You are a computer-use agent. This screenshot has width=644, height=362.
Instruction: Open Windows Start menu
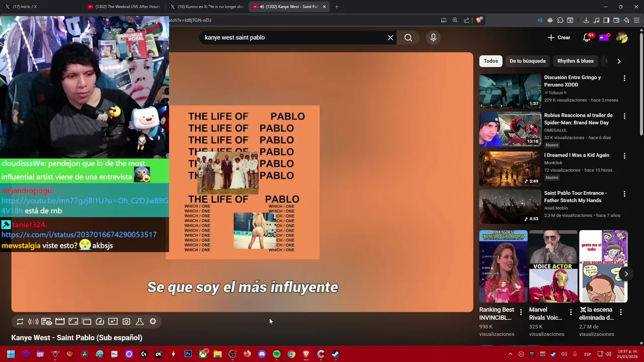click(11, 354)
